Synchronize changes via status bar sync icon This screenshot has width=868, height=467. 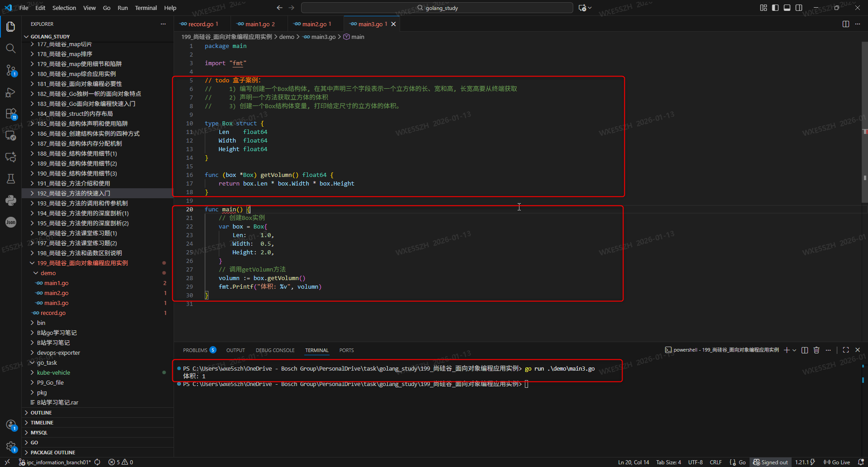pos(97,462)
